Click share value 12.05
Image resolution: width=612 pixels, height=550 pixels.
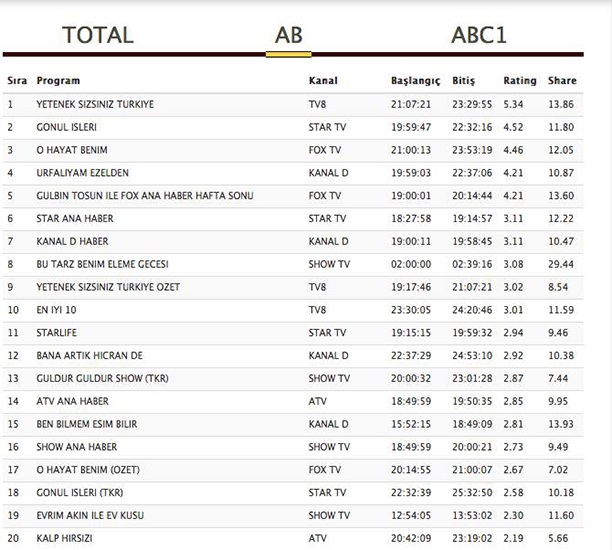point(561,150)
